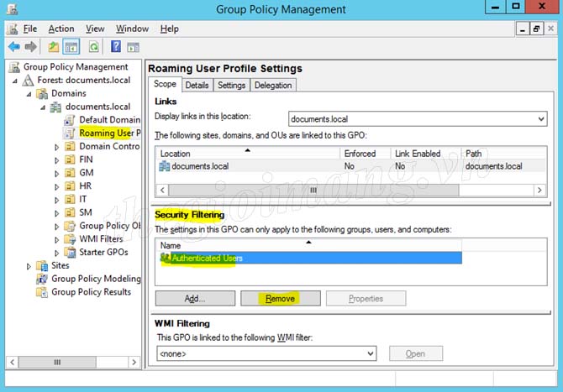Screen dimensions: 563x392
Task: Click the Forest: documents.local icon
Action: 28,80
